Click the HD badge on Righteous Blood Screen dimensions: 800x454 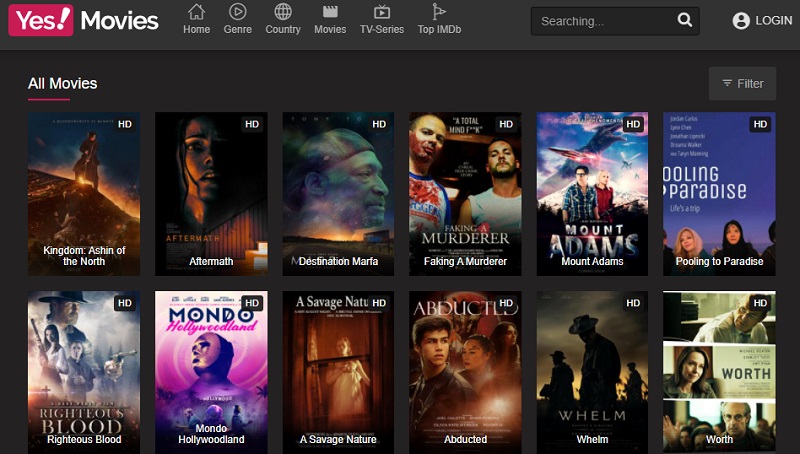(125, 303)
